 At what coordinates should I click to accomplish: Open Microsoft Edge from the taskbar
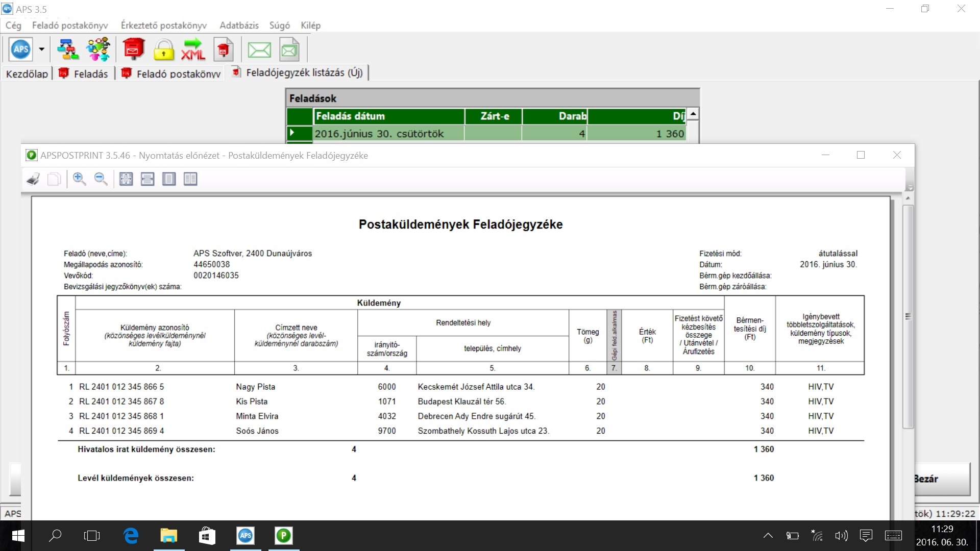point(131,536)
